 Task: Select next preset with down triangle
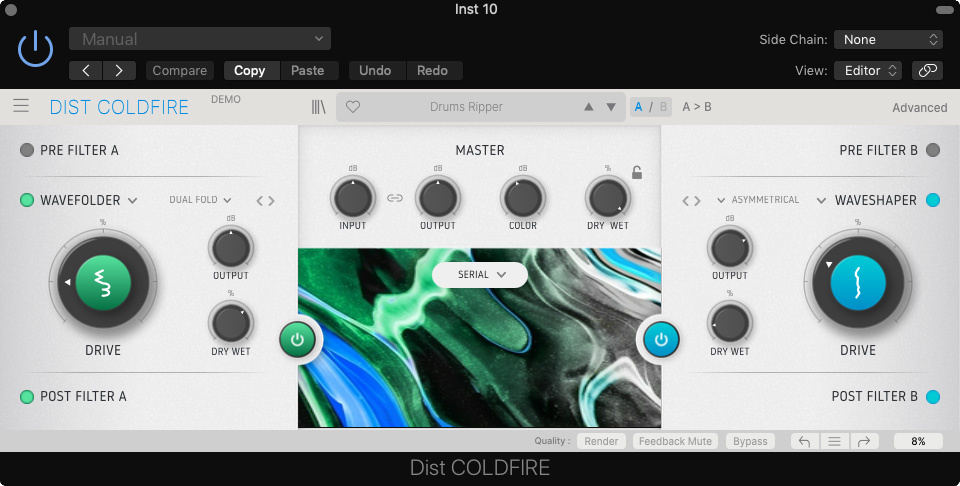pos(611,107)
